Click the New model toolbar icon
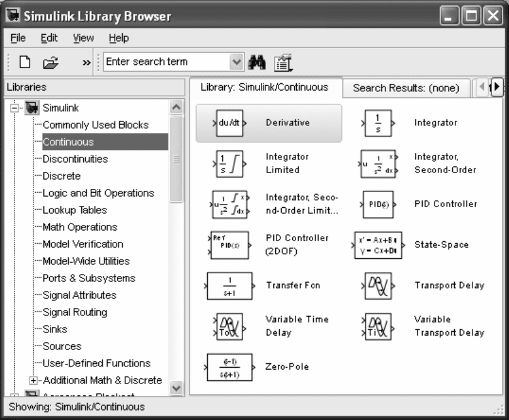509x420 pixels. coord(25,62)
